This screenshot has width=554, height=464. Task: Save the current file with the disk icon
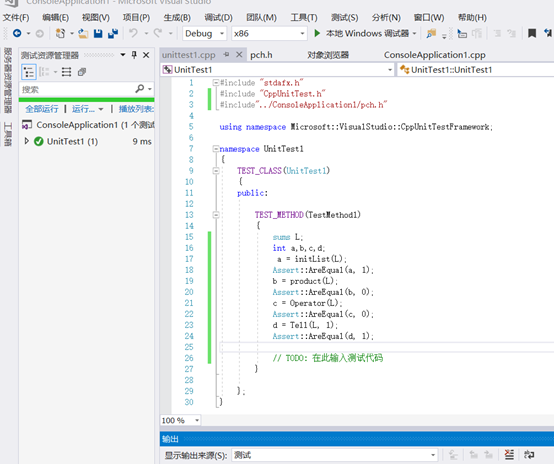(x=98, y=34)
